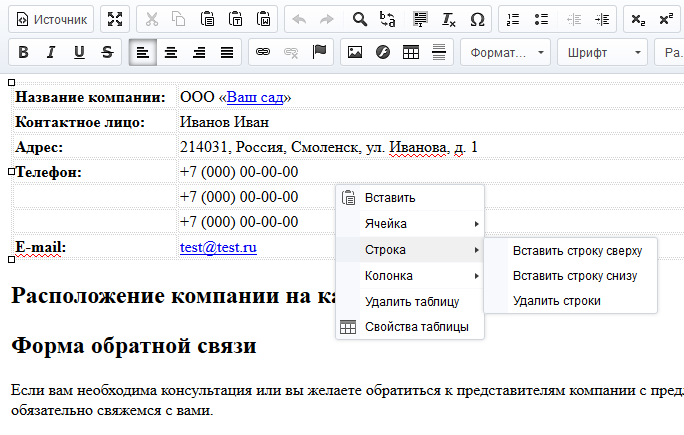This screenshot has width=684, height=435.
Task: Open the Формат dropdown
Action: coord(505,51)
